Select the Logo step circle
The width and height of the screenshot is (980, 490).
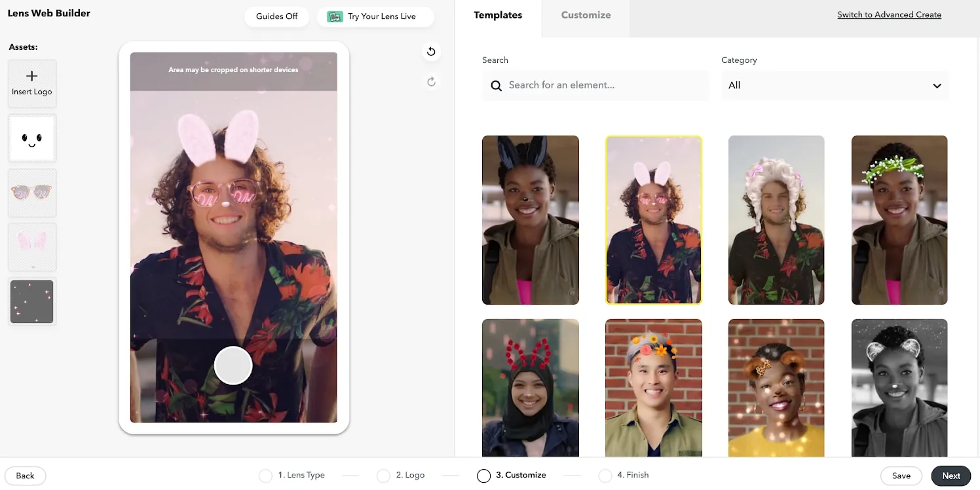coord(383,476)
